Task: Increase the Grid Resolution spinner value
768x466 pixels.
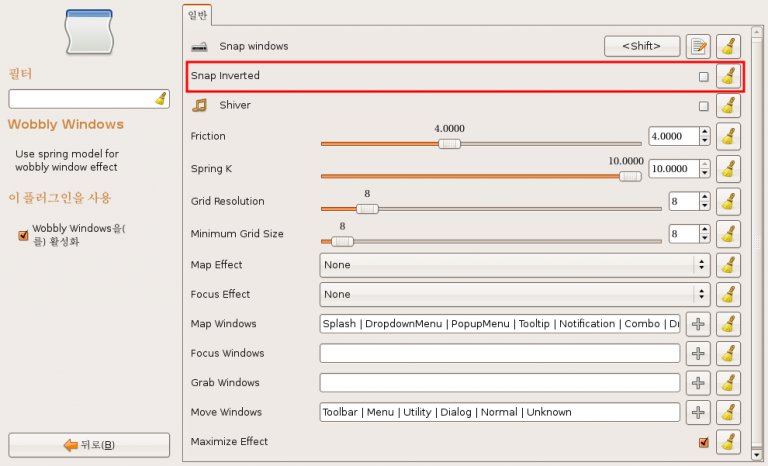Action: (x=704, y=198)
